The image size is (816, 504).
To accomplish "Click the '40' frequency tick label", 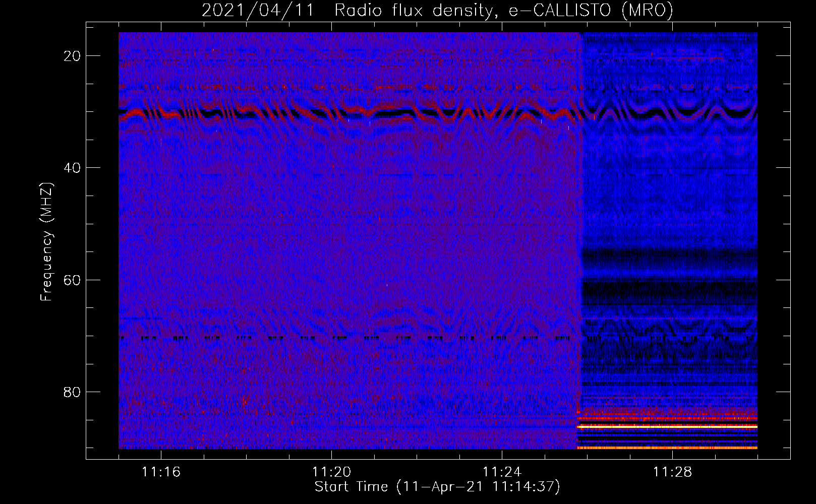I will click(72, 168).
